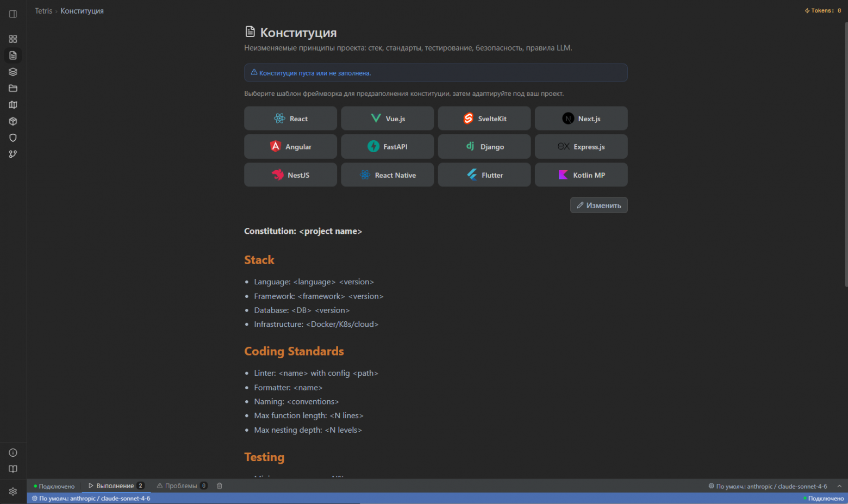Click the 'Неизменяемые принципы проекта' description text
Image resolution: width=848 pixels, height=504 pixels.
point(408,48)
